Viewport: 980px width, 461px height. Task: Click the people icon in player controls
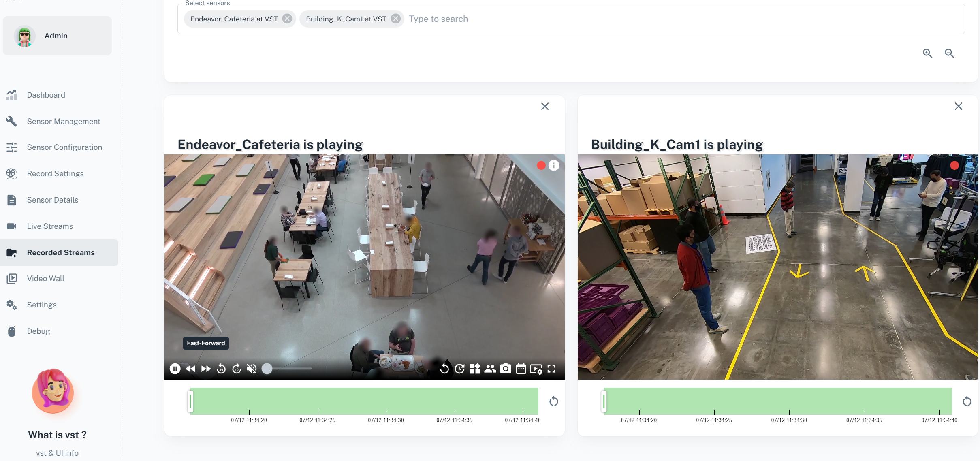pos(490,369)
